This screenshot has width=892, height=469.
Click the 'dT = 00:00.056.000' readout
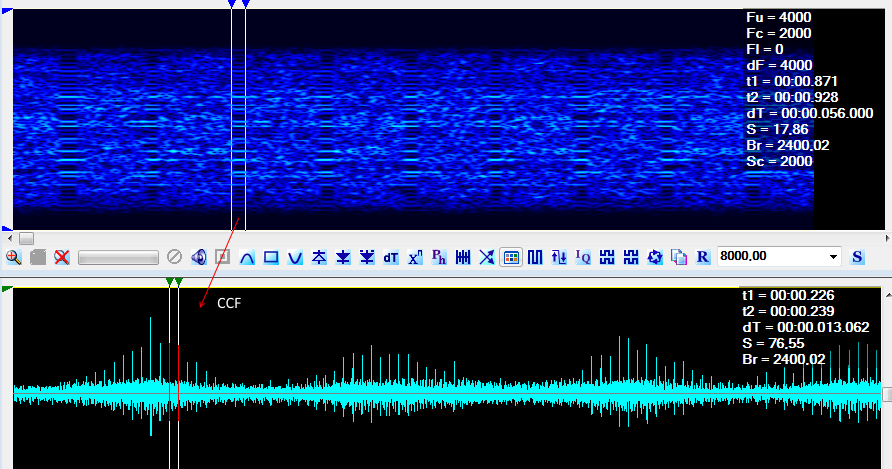[810, 113]
